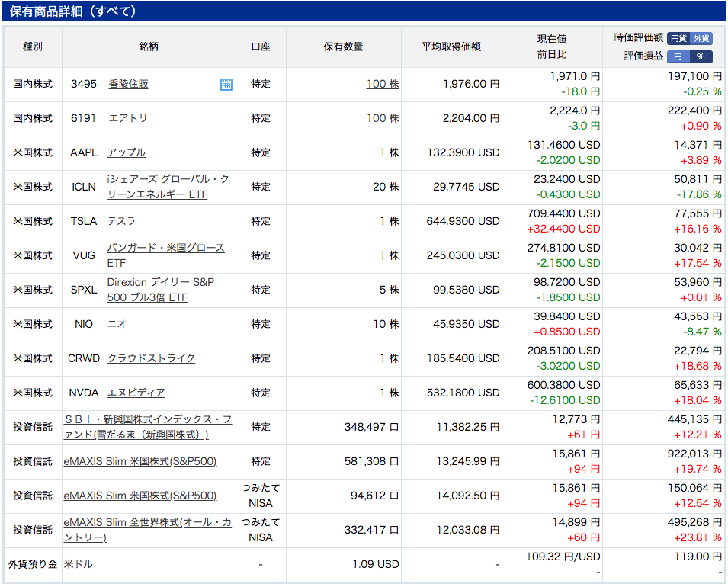Click the 平均取得価額 column header

coord(451,47)
